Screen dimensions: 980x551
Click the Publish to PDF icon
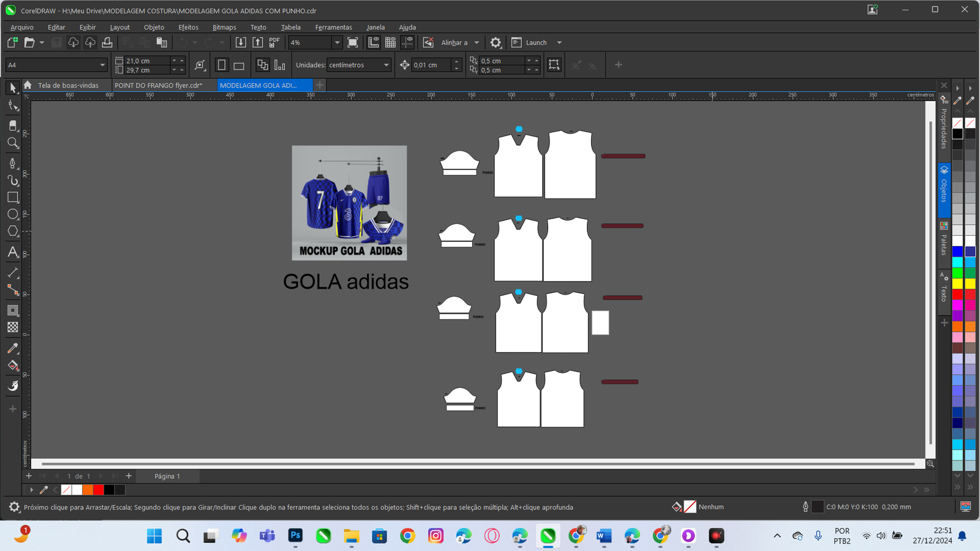tap(274, 42)
